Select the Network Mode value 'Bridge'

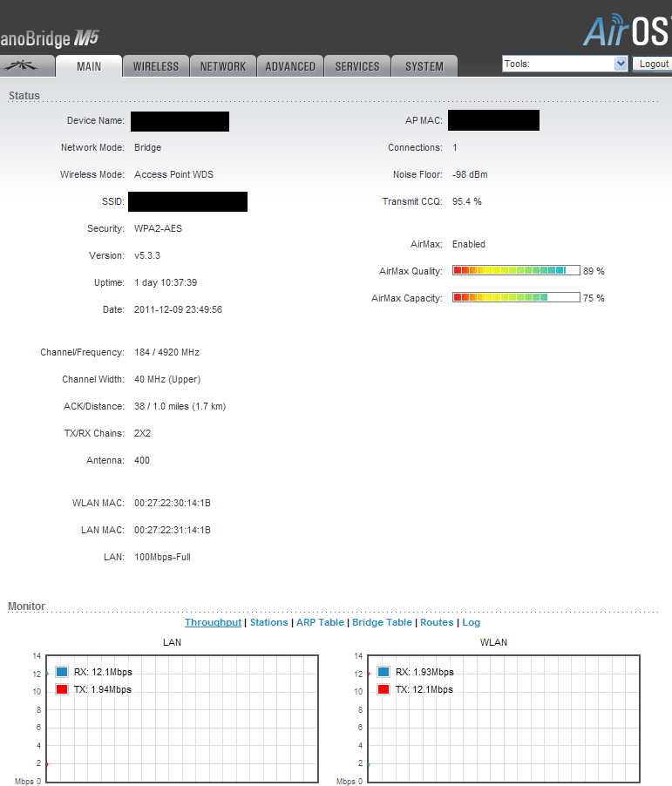tap(147, 147)
